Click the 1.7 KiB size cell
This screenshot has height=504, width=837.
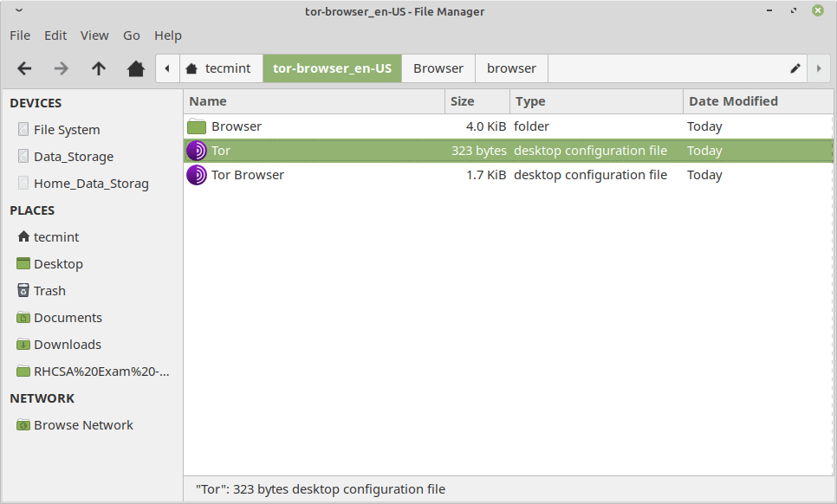click(486, 175)
